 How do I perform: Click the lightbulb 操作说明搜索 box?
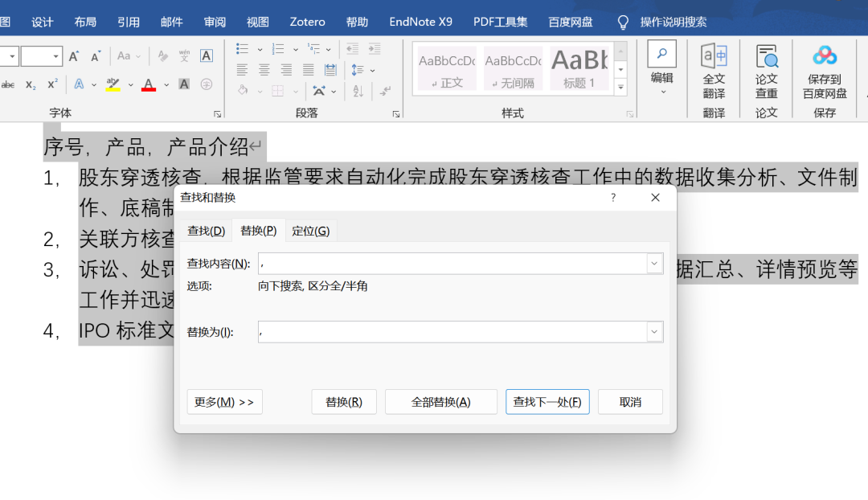pos(662,23)
